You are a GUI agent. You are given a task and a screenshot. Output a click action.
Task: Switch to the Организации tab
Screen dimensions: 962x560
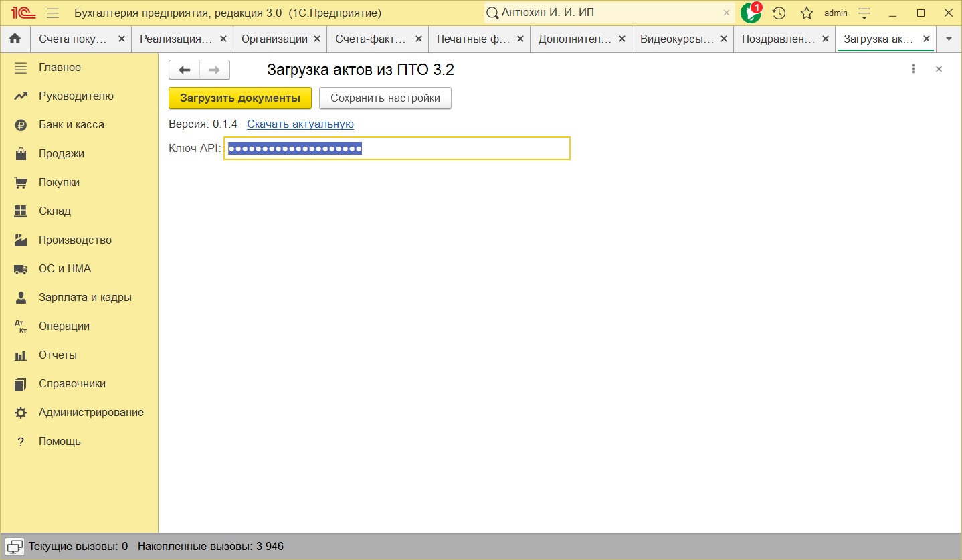[x=274, y=39]
